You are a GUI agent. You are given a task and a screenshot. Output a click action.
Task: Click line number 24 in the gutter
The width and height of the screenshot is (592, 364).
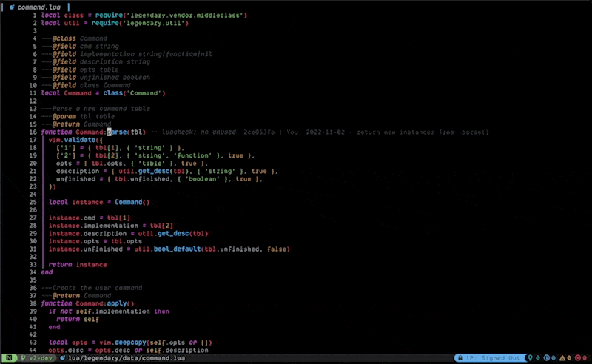click(33, 195)
